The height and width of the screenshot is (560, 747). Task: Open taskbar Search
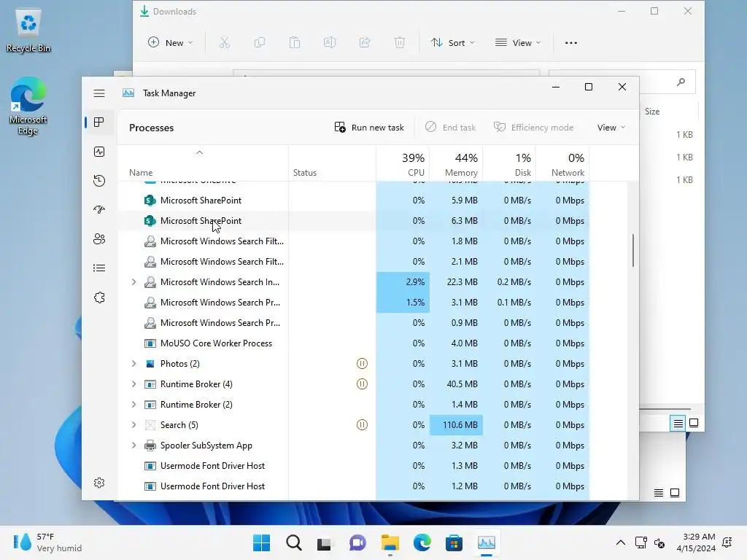[x=293, y=542]
